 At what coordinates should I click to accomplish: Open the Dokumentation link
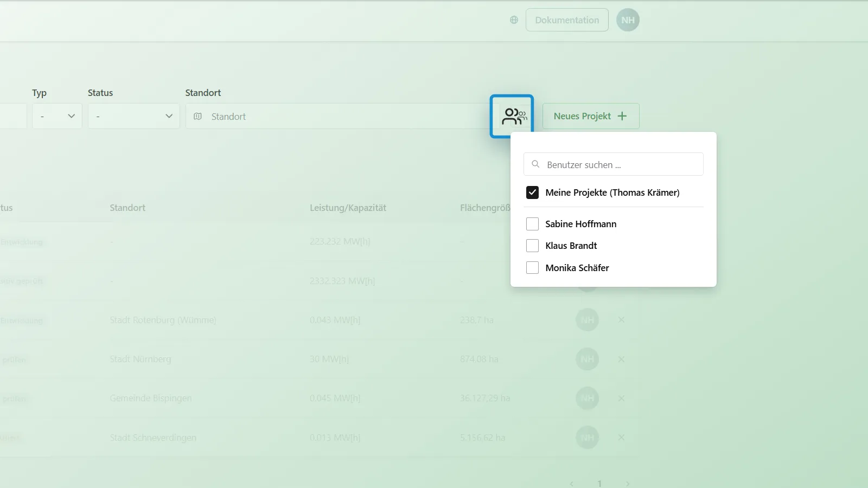tap(567, 20)
